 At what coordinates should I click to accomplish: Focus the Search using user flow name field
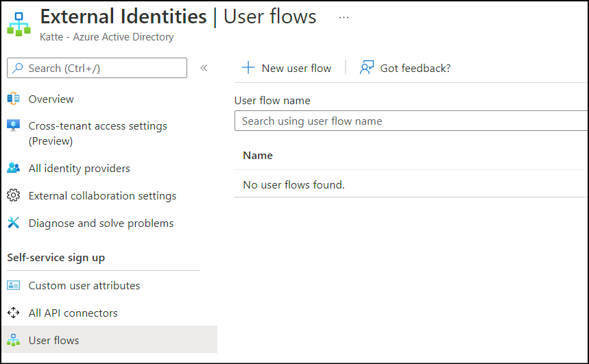[411, 121]
